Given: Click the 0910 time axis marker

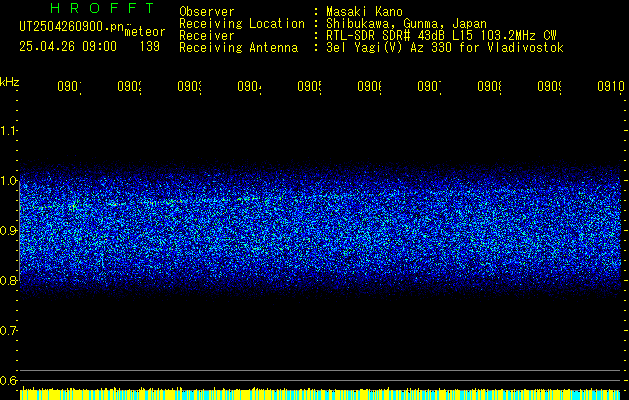Looking at the screenshot, I should point(611,86).
